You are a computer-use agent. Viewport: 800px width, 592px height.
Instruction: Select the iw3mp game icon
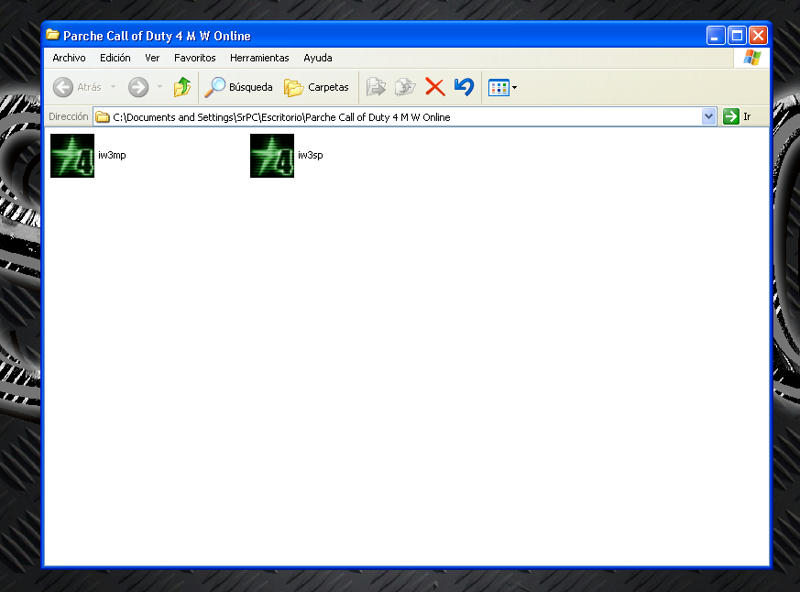tap(72, 156)
